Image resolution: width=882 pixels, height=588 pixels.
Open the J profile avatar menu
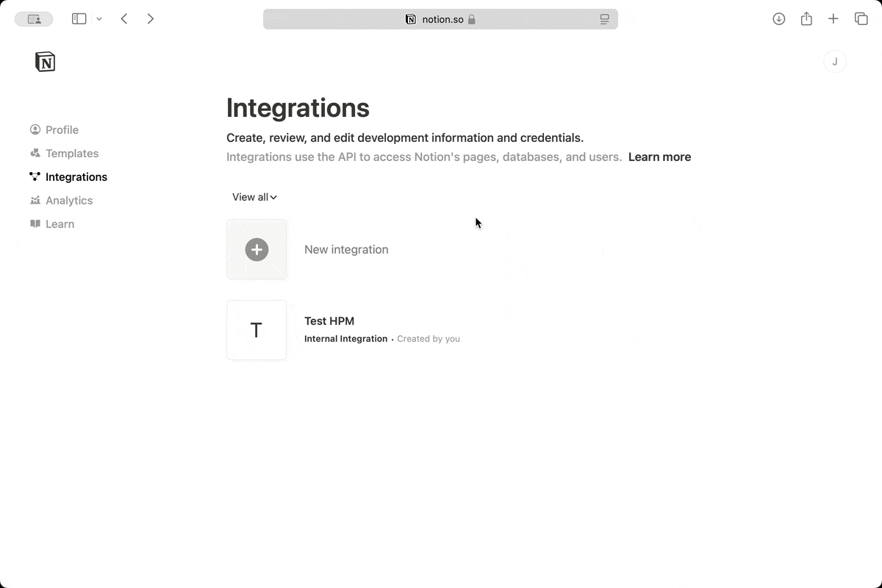834,61
